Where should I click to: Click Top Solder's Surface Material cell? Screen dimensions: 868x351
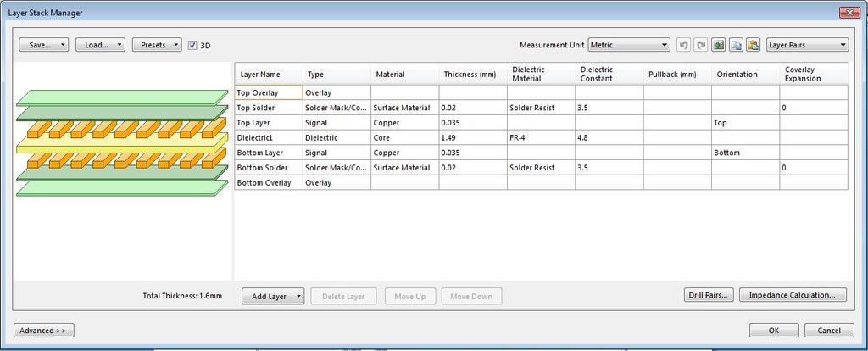(x=404, y=108)
